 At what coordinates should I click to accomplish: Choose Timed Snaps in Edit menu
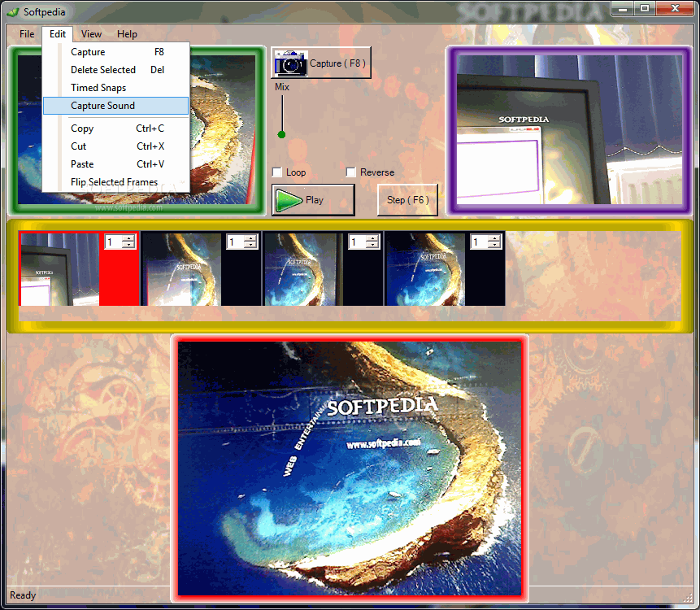116,88
